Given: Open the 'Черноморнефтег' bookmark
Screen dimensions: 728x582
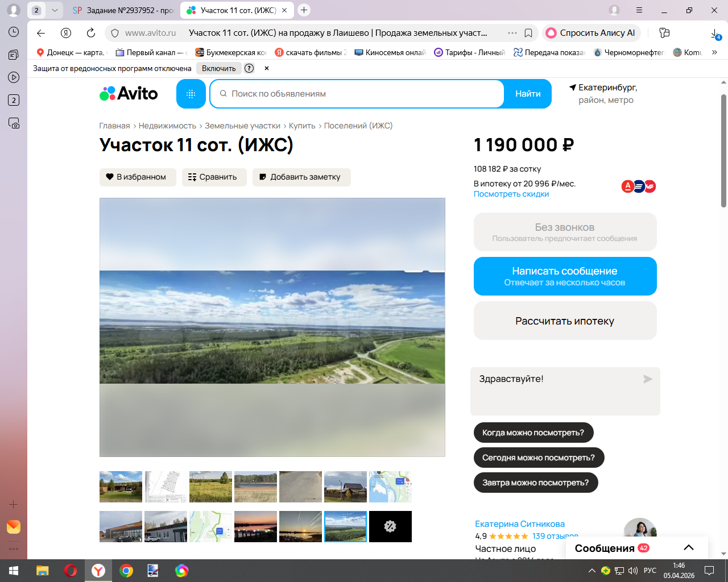Looking at the screenshot, I should point(628,52).
